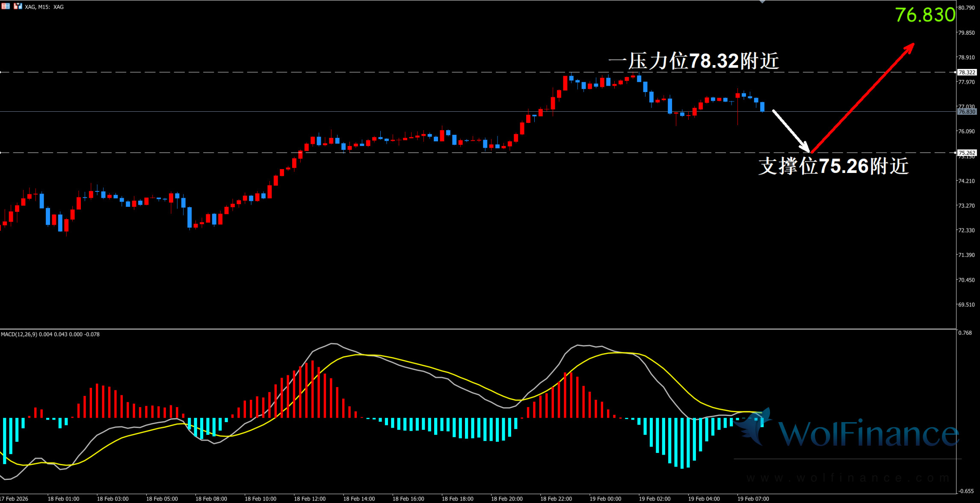Click the Depth of Market icon
The image size is (980, 503).
coord(6,6)
